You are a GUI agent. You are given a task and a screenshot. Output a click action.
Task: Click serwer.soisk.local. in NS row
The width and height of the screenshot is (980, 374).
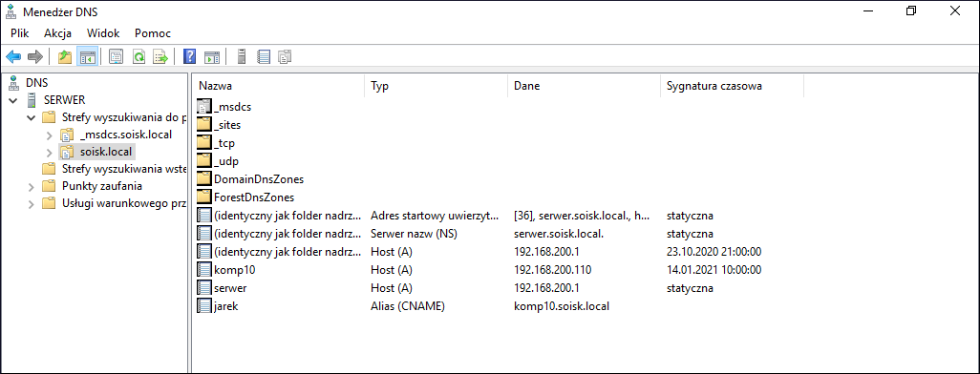point(560,234)
